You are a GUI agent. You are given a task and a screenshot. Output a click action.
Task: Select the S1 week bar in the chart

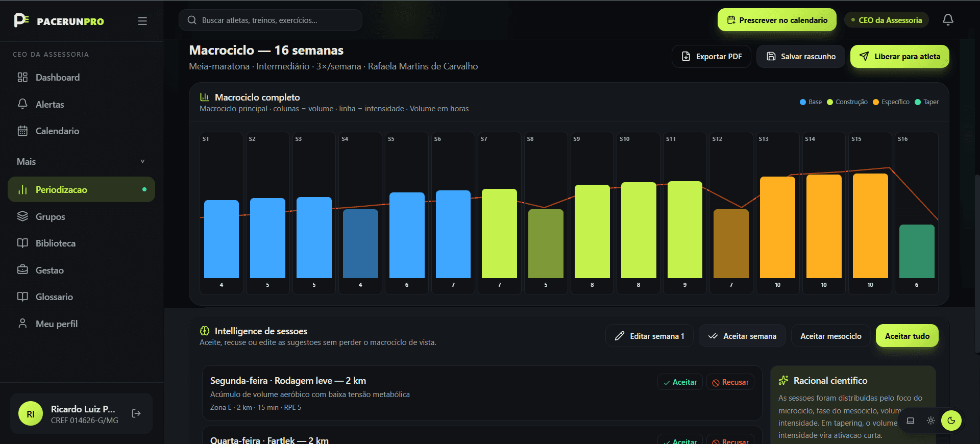click(222, 239)
